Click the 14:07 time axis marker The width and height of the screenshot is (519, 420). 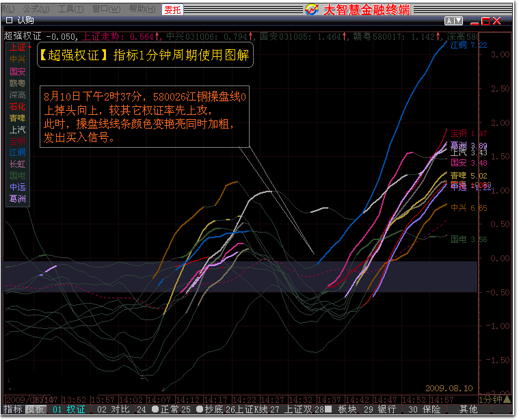click(159, 399)
